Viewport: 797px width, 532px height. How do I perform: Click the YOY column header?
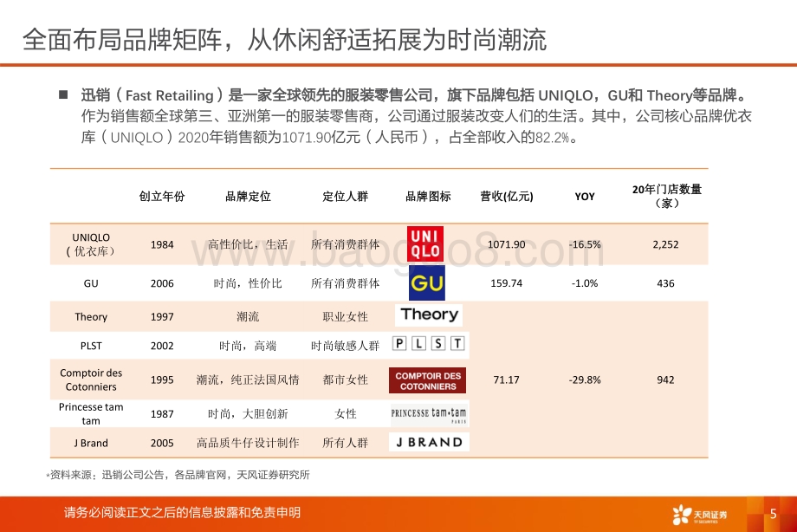(x=585, y=197)
